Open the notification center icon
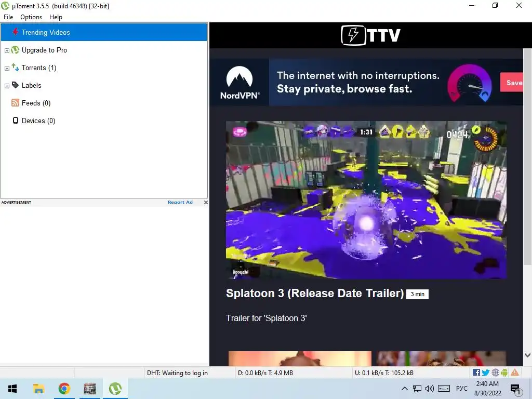Screen dimensions: 532x399 pos(515,389)
